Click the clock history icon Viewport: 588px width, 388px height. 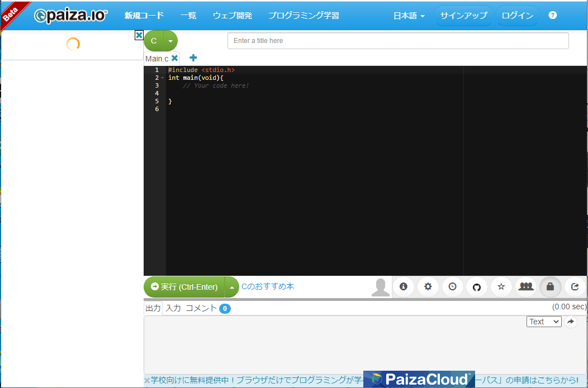(452, 286)
